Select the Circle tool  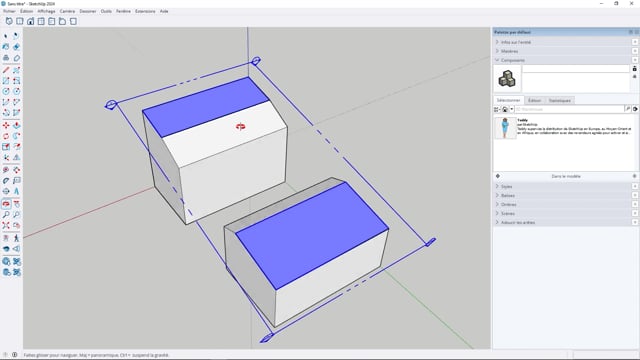[x=6, y=91]
